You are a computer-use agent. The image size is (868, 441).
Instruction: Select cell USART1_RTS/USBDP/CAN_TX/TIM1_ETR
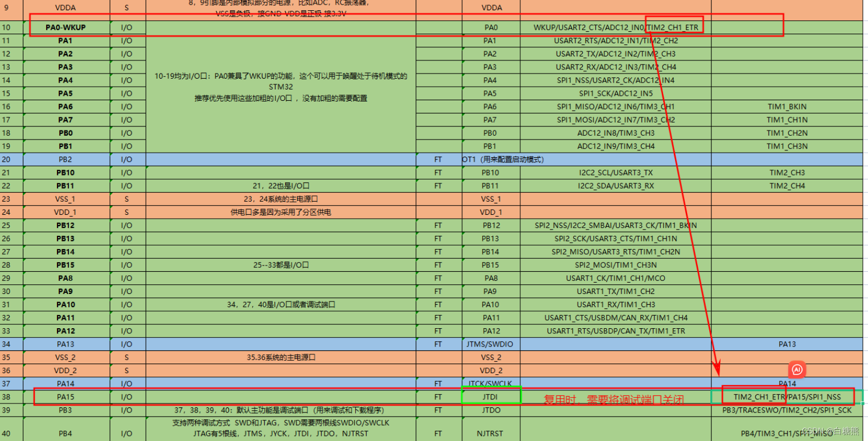tap(616, 330)
